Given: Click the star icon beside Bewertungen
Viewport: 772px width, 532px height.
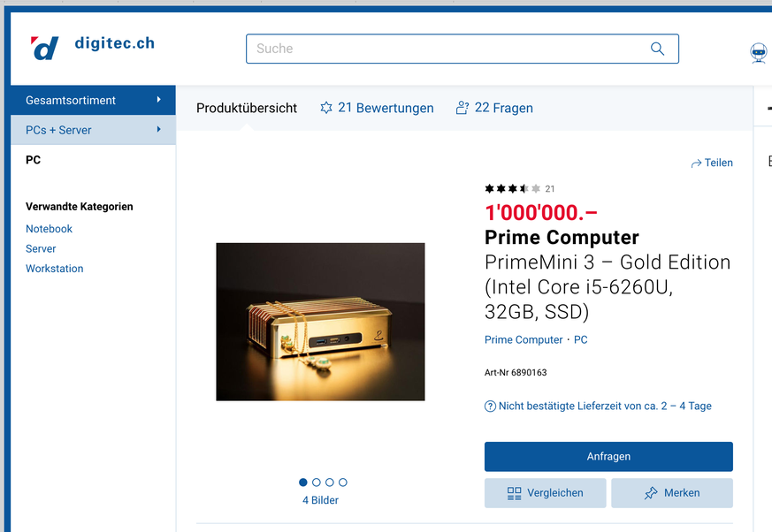Looking at the screenshot, I should pyautogui.click(x=326, y=108).
